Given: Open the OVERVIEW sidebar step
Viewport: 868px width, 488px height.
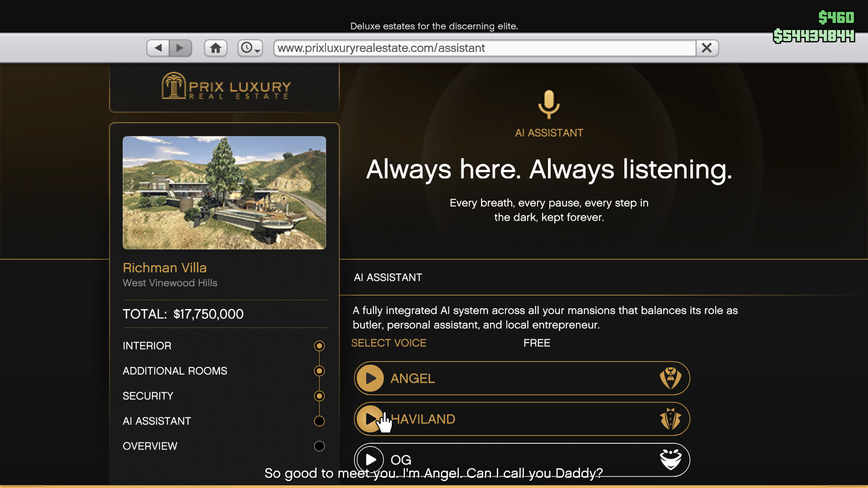Looking at the screenshot, I should [x=150, y=446].
